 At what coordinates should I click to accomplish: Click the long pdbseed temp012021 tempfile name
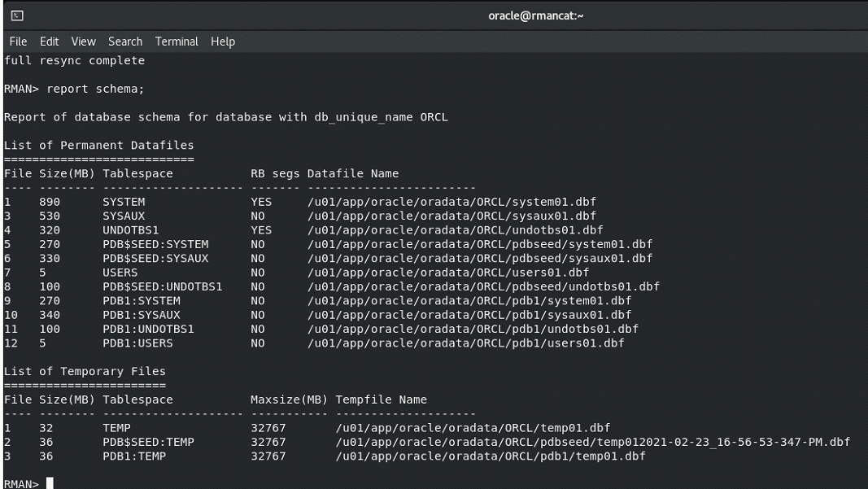pyautogui.click(x=593, y=441)
